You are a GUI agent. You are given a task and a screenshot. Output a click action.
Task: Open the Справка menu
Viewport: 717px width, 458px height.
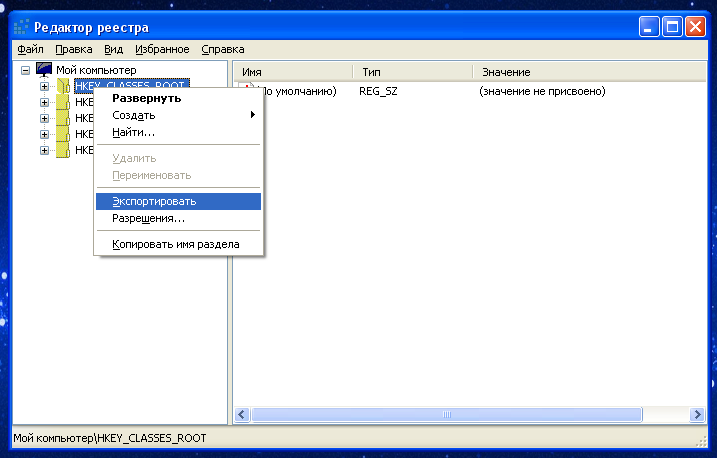pos(223,49)
